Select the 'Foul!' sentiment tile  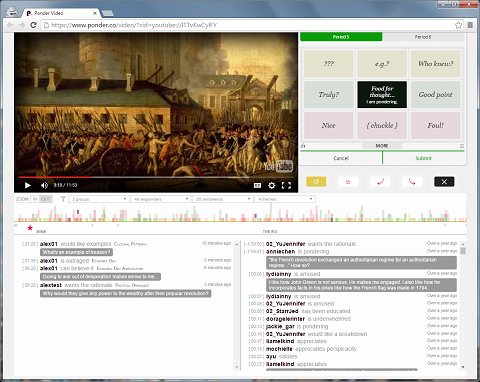click(436, 125)
